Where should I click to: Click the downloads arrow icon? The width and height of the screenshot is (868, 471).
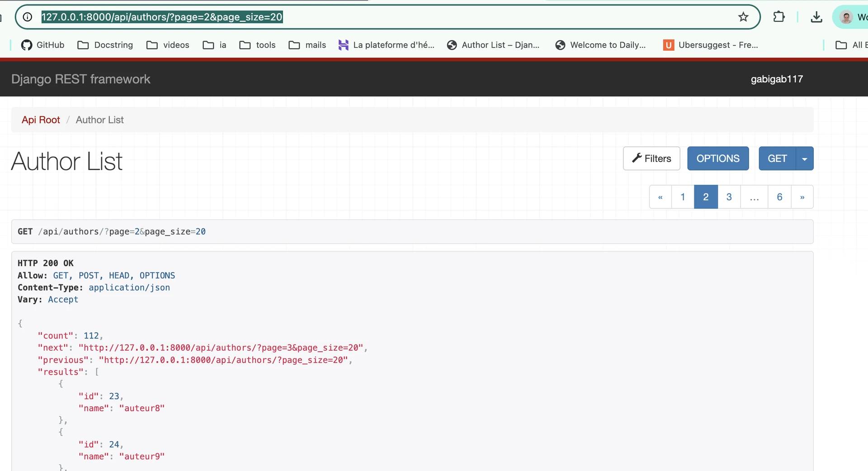[x=816, y=17]
